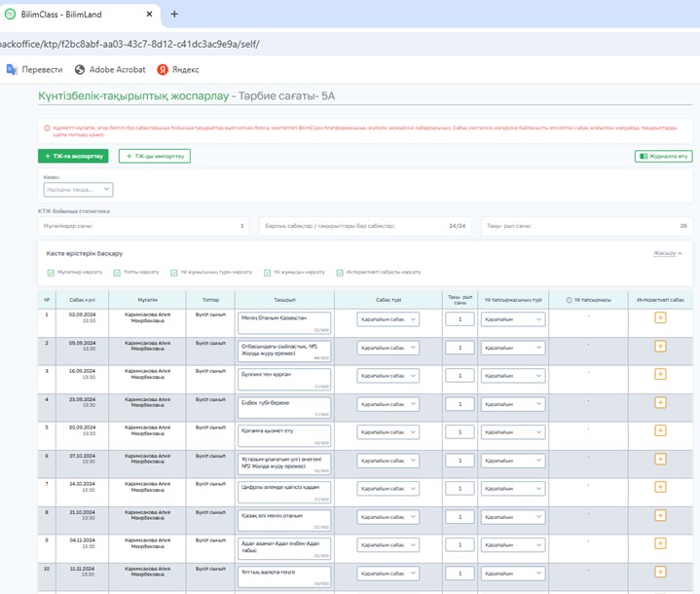Click the Перевести bookmark

[34, 70]
